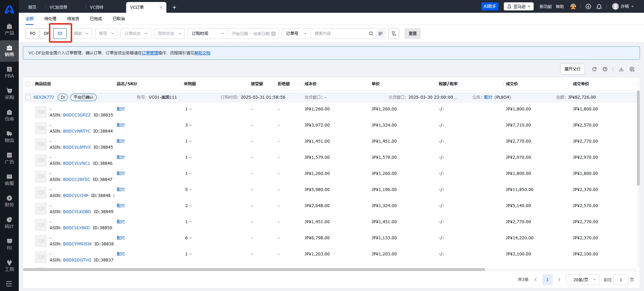Show the 已取消 orders tab
Image resolution: width=644 pixels, height=291 pixels.
click(119, 19)
